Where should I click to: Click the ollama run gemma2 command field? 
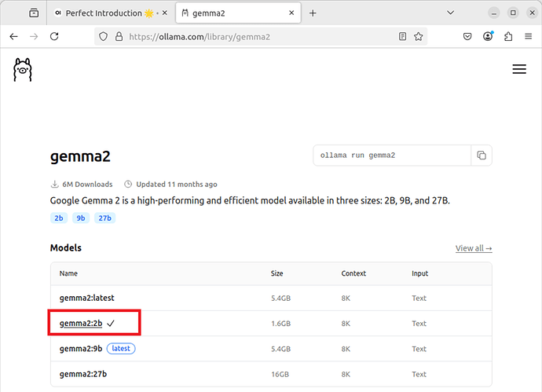[x=391, y=156]
